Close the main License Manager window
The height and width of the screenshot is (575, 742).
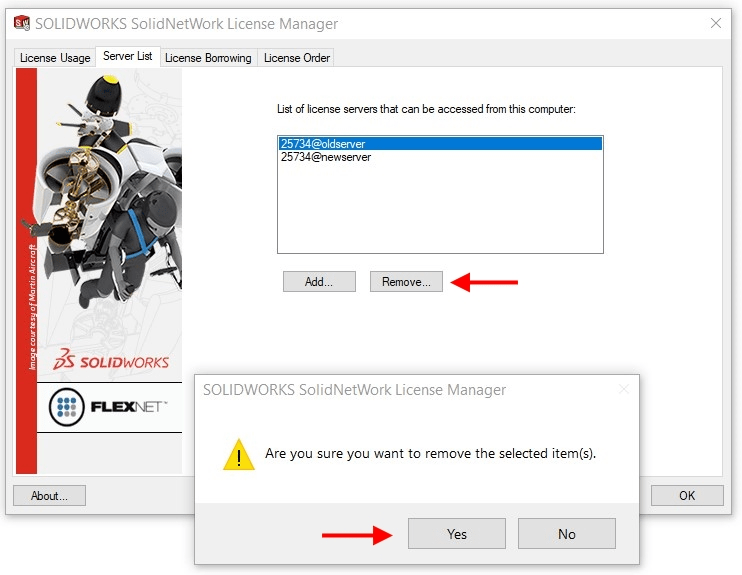click(x=716, y=23)
